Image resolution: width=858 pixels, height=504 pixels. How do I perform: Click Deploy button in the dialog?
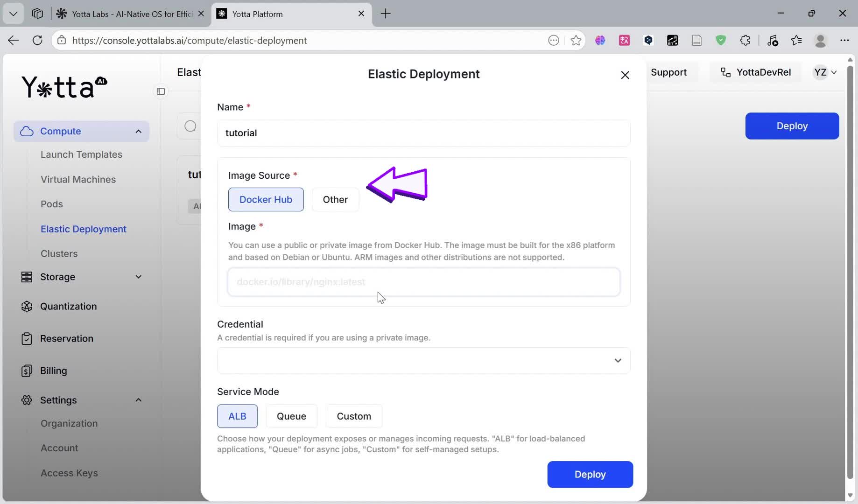[x=590, y=475]
